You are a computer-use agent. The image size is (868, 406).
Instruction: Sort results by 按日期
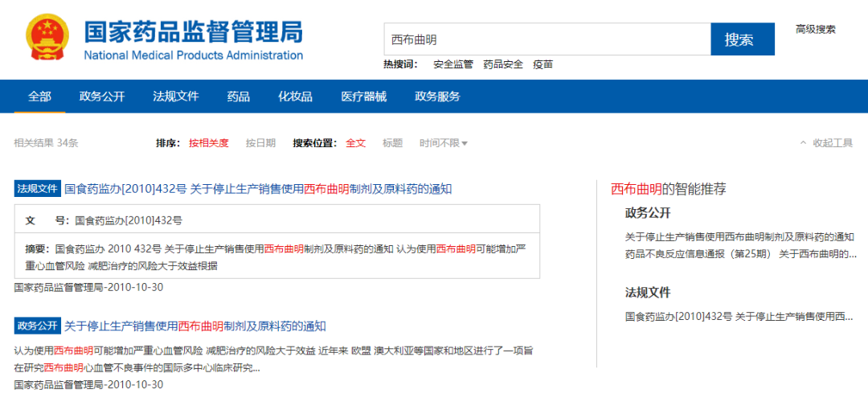click(260, 143)
